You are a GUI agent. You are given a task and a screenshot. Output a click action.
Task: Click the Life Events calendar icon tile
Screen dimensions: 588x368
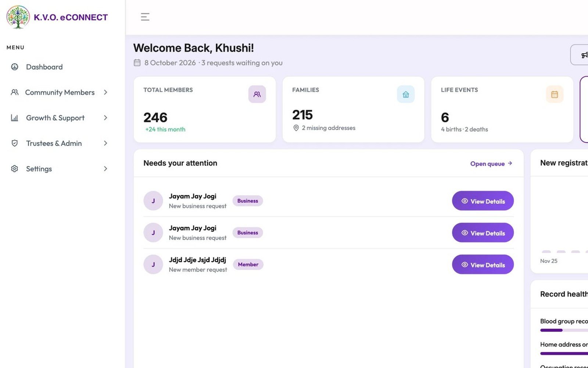555,94
